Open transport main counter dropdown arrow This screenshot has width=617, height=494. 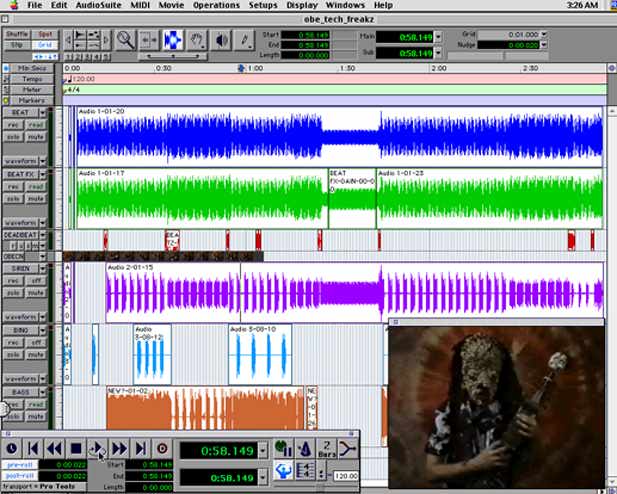(x=262, y=450)
